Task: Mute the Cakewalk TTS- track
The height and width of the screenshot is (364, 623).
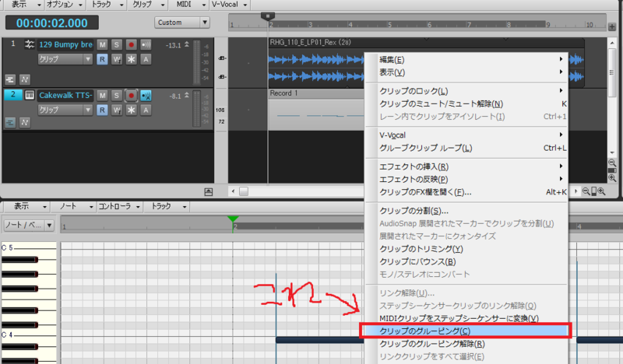Action: tap(102, 95)
